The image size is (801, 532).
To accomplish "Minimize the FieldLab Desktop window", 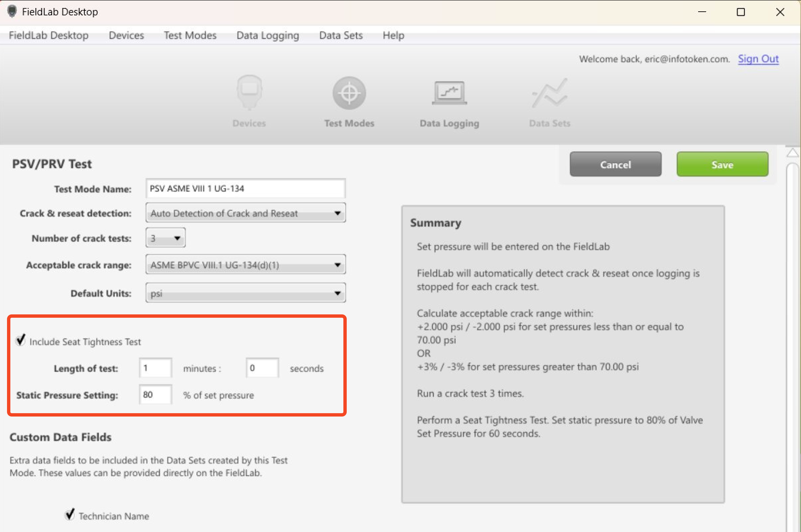I will [x=702, y=12].
